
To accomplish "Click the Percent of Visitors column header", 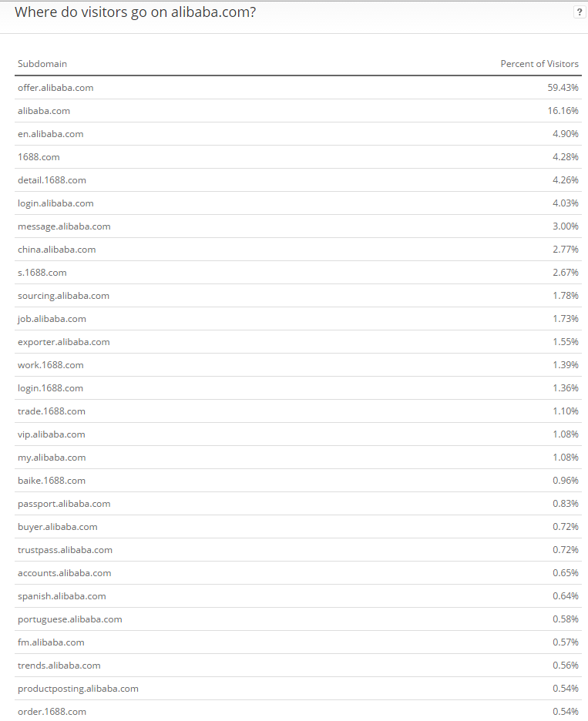I will [539, 64].
